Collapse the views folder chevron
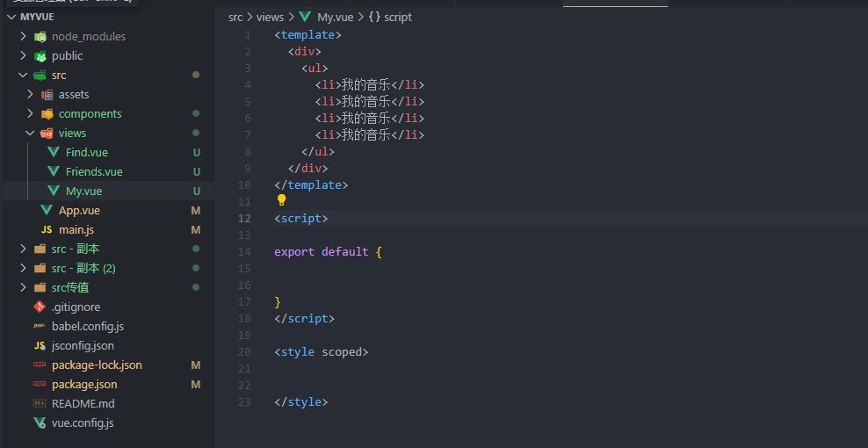Image resolution: width=868 pixels, height=448 pixels. tap(30, 134)
